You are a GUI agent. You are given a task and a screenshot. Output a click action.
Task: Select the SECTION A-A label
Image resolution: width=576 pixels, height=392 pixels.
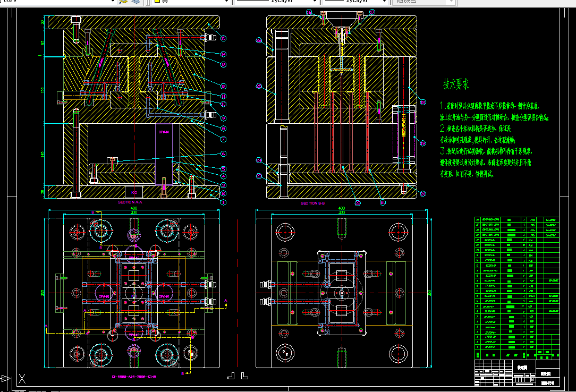130,202
